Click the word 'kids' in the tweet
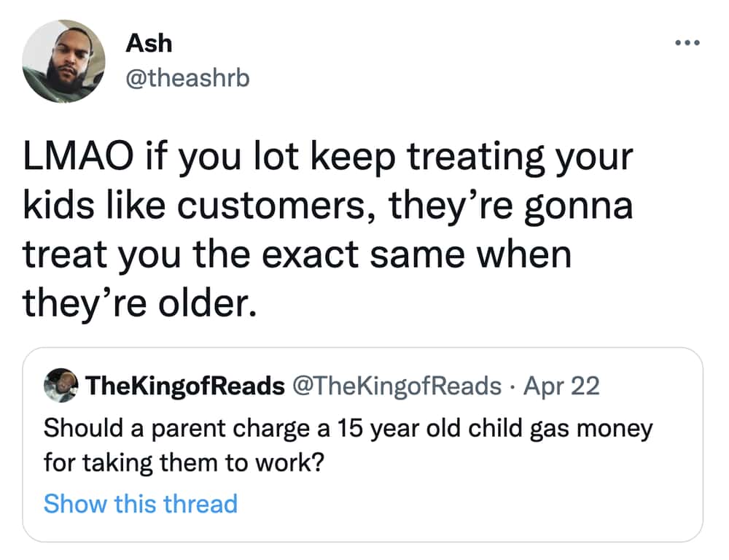729x560 pixels. click(x=58, y=205)
